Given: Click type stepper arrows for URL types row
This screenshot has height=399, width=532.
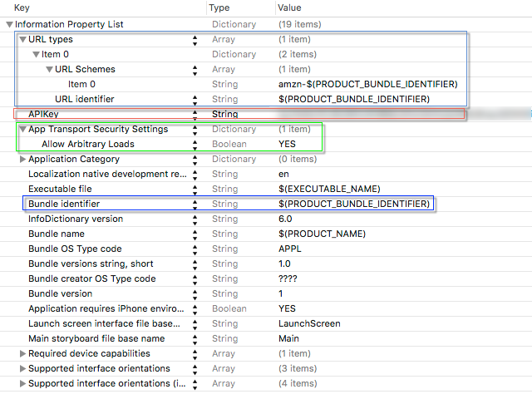Looking at the screenshot, I should (195, 40).
